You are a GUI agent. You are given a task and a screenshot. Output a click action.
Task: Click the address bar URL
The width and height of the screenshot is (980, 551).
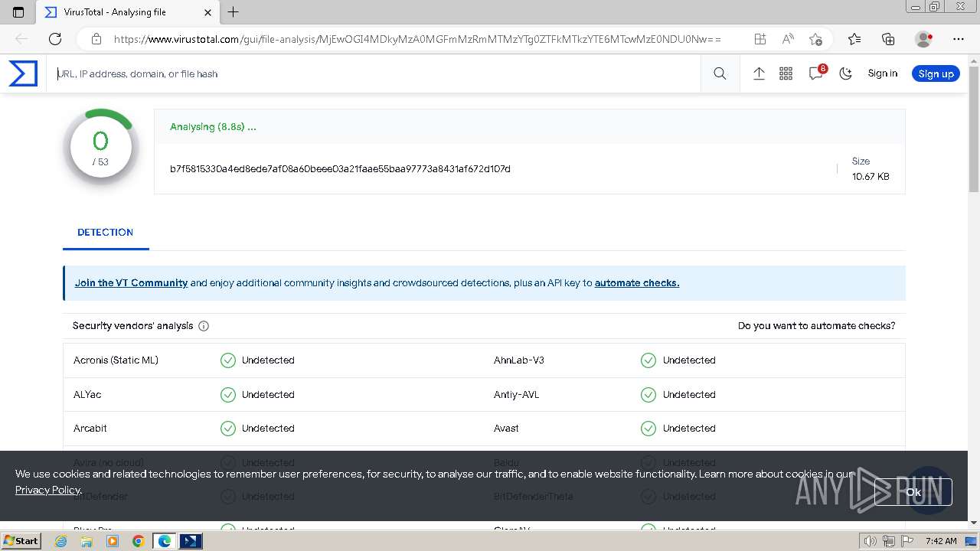pyautogui.click(x=417, y=39)
